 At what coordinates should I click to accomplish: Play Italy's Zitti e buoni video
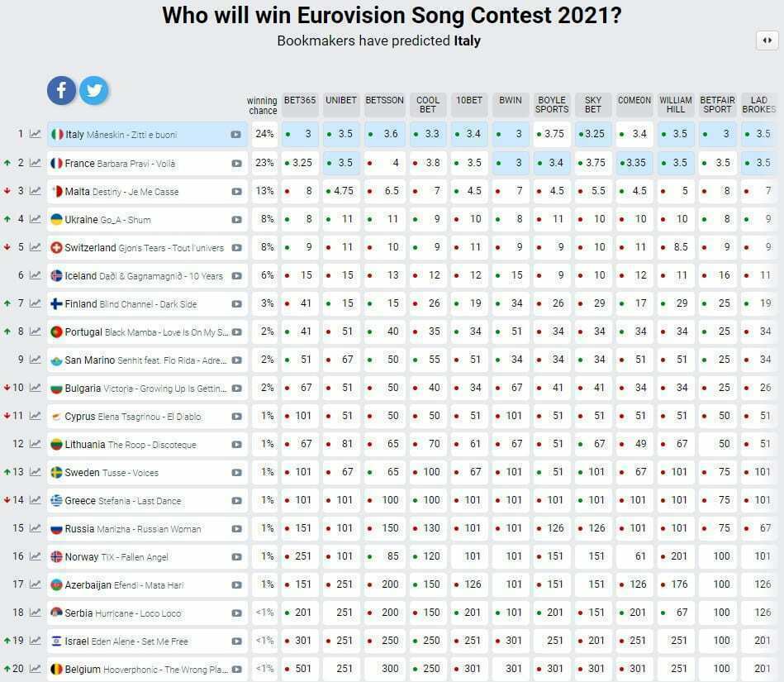tap(236, 135)
